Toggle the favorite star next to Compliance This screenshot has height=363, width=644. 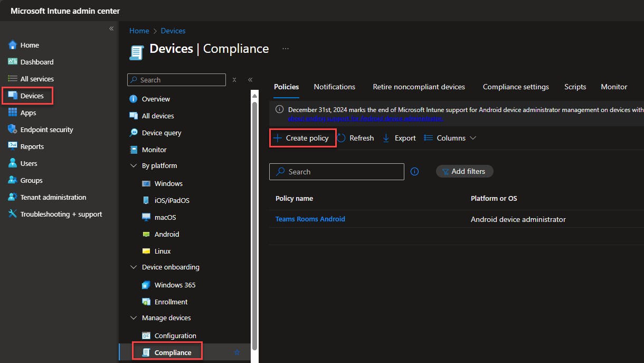pyautogui.click(x=237, y=352)
